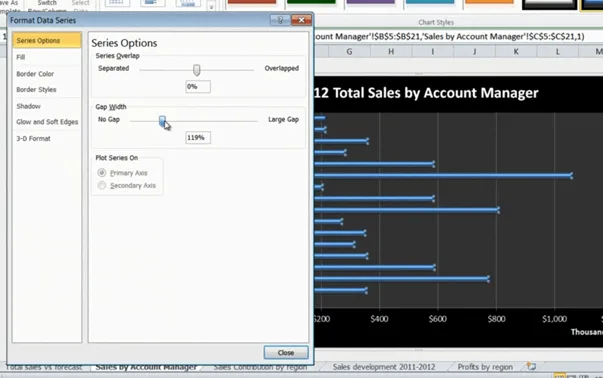Select the Secondary Axis radio button

point(102,185)
